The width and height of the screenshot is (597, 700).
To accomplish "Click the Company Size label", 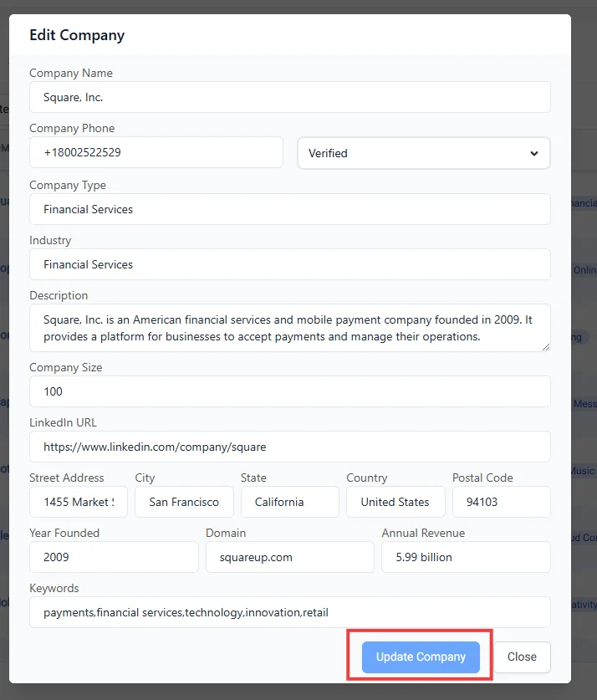I will (x=65, y=367).
